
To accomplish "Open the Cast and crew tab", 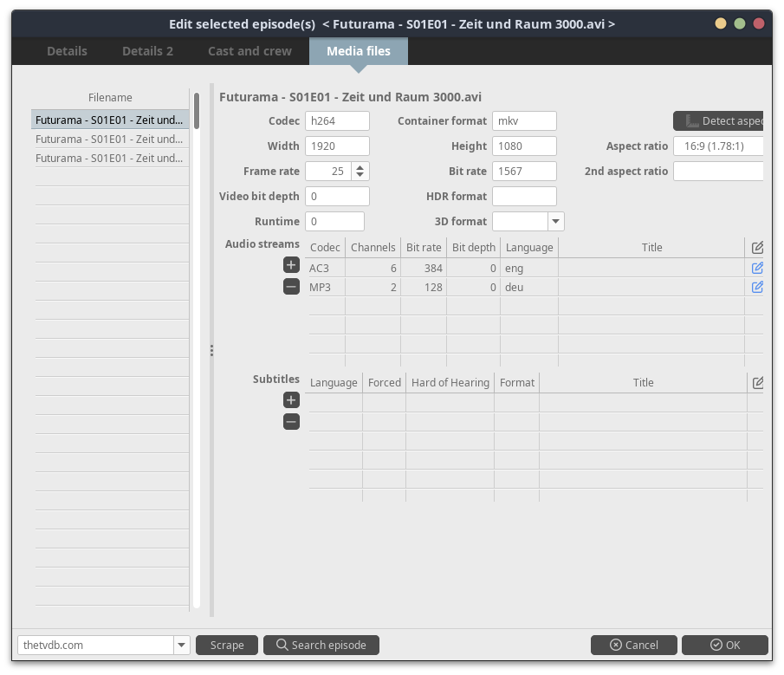I will pyautogui.click(x=249, y=51).
